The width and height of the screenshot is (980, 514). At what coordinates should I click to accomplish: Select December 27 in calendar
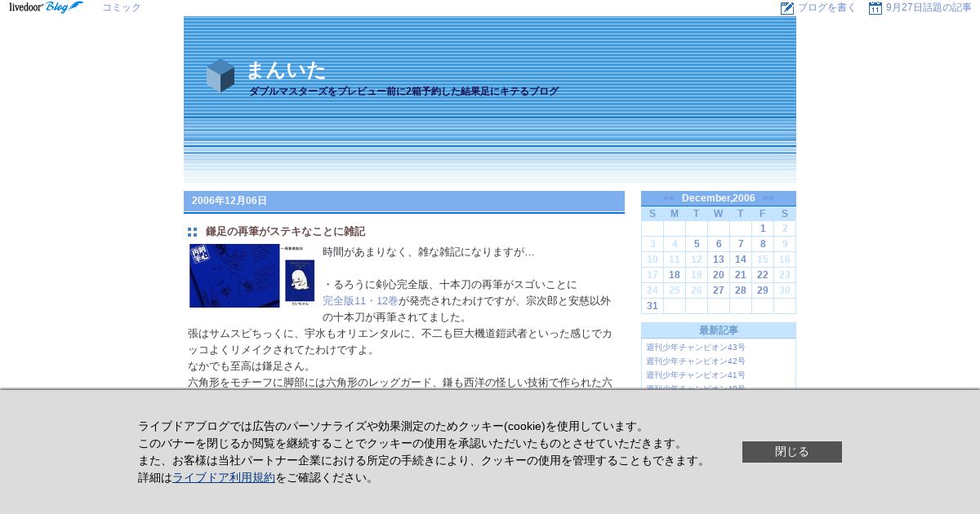click(x=719, y=290)
